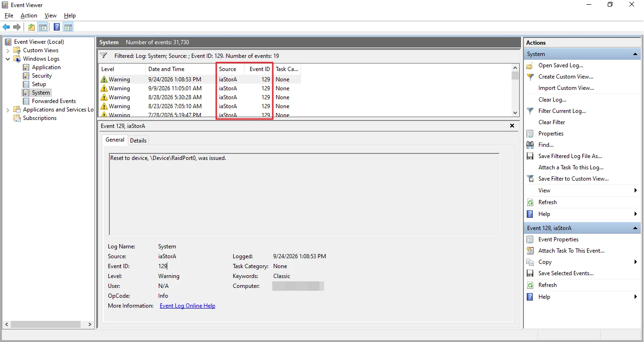Open the Action menu
This screenshot has width=644, height=342.
29,16
